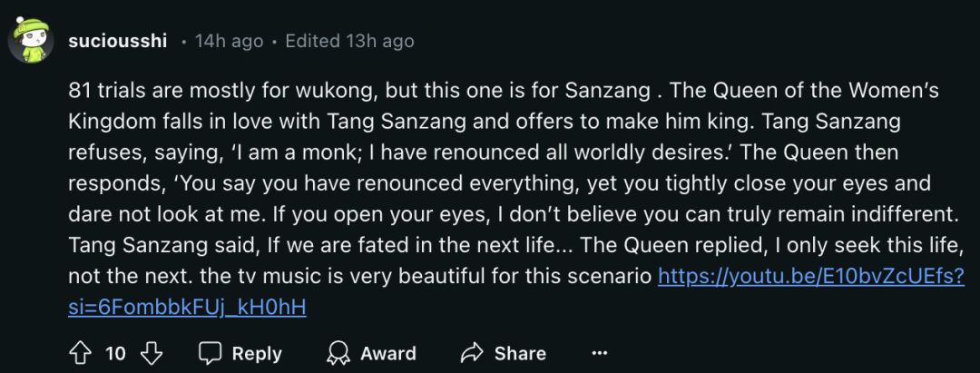Click the Share button label

coord(520,353)
